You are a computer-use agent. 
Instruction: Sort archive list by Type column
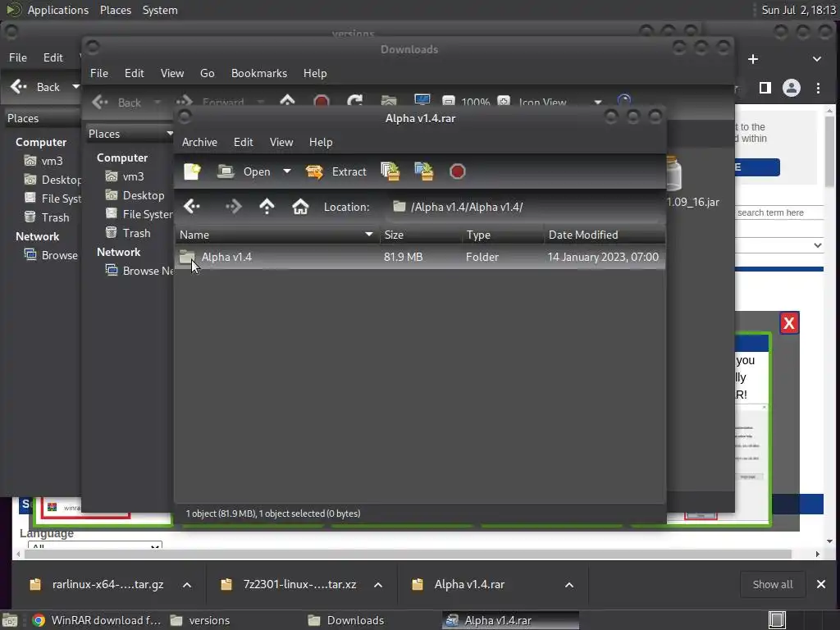tap(503, 235)
